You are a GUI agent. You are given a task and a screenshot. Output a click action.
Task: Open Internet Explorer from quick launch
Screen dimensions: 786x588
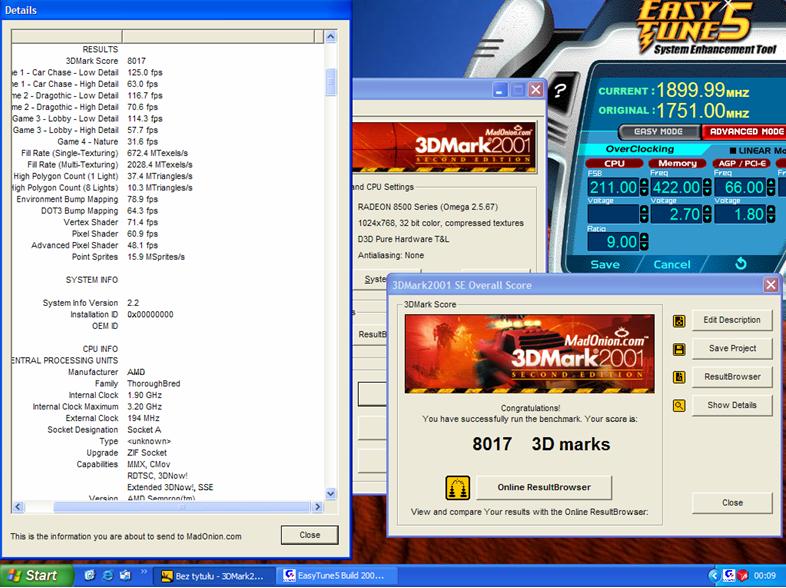[x=108, y=575]
